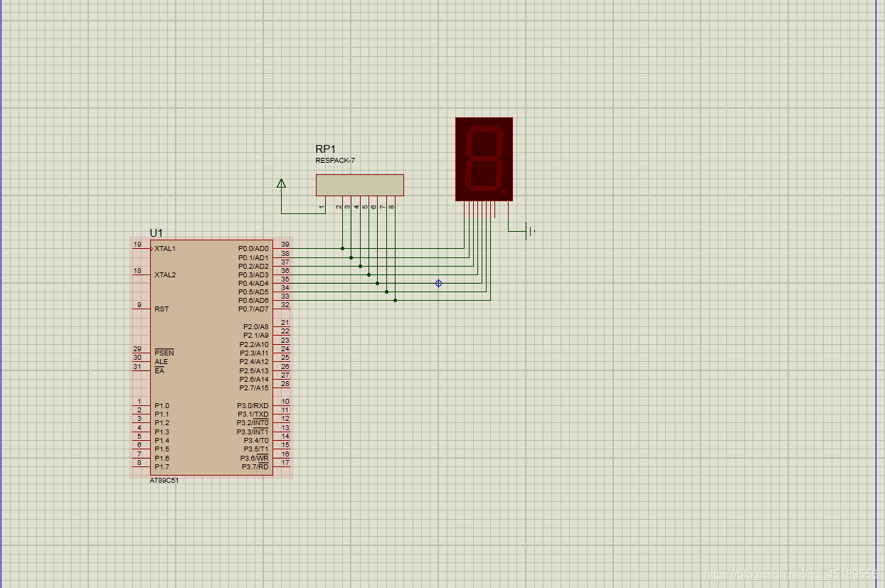Click the P0.4/AD4 pin label
The height and width of the screenshot is (588, 885).
(x=253, y=283)
